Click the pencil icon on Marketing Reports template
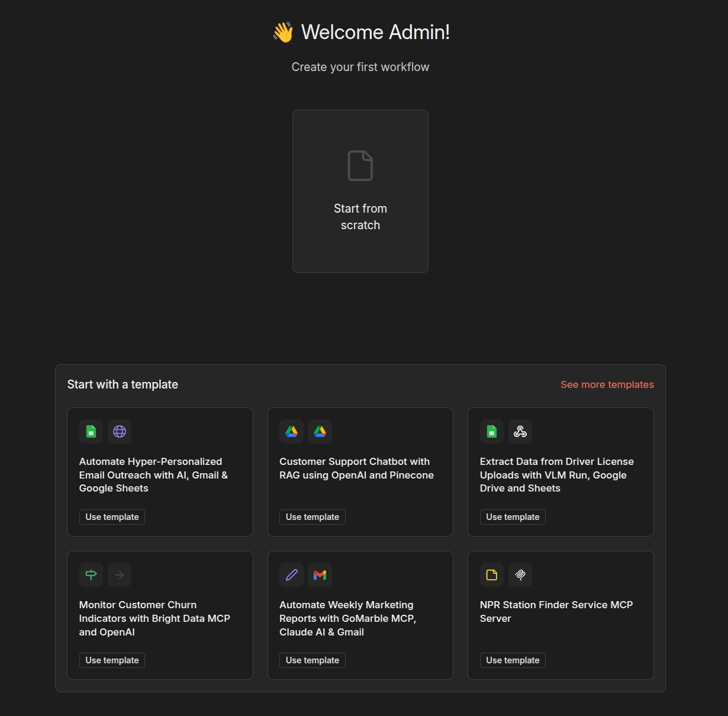Screen dimensions: 728x716 click(292, 575)
